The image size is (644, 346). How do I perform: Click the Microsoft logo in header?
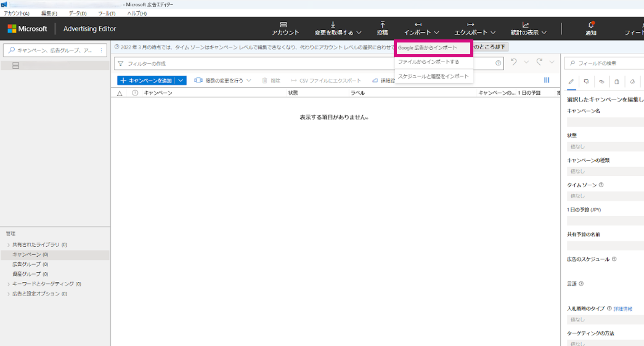[28, 29]
